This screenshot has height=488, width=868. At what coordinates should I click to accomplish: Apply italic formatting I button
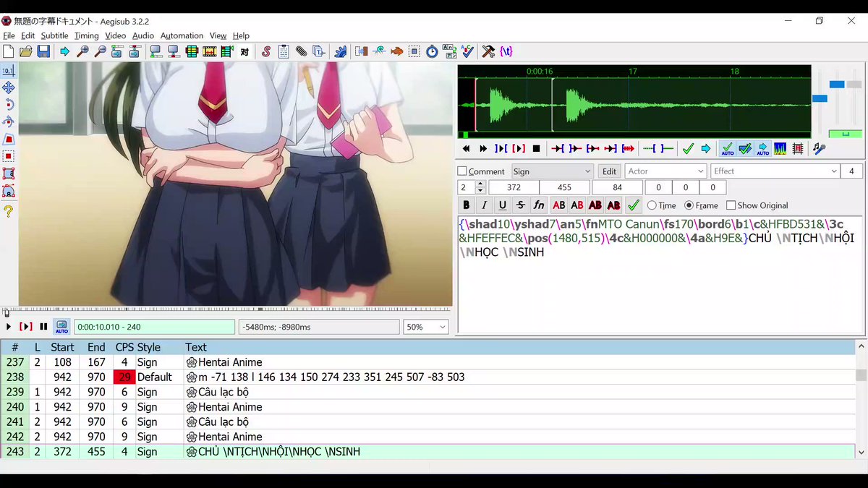tap(485, 205)
